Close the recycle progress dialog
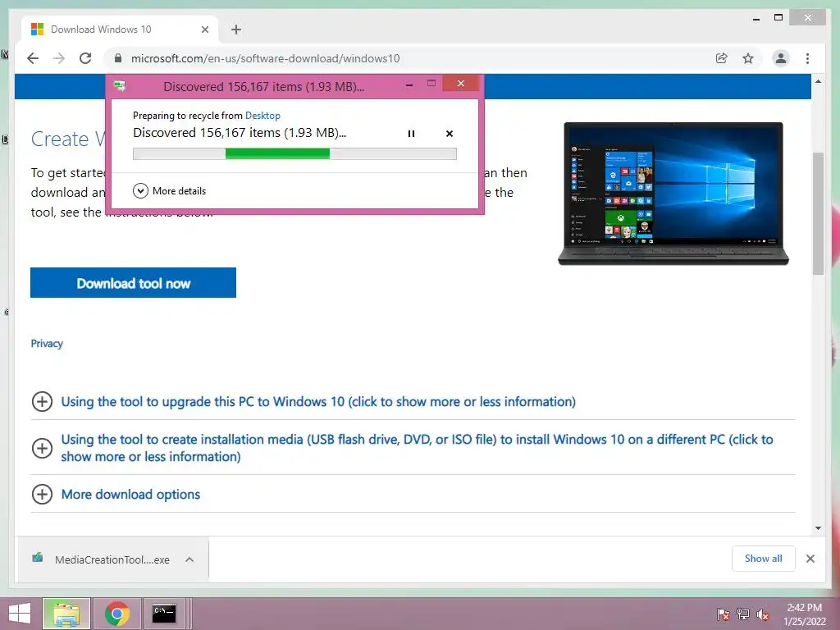Image resolution: width=840 pixels, height=630 pixels. point(461,84)
